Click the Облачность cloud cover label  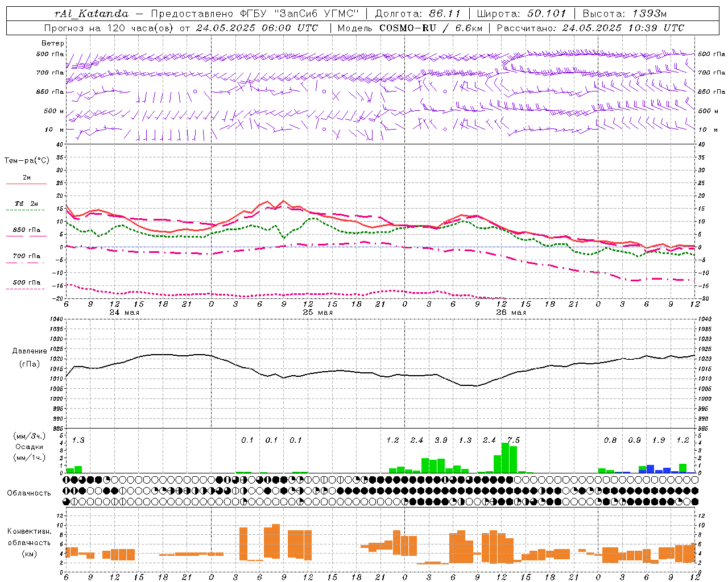click(x=29, y=493)
